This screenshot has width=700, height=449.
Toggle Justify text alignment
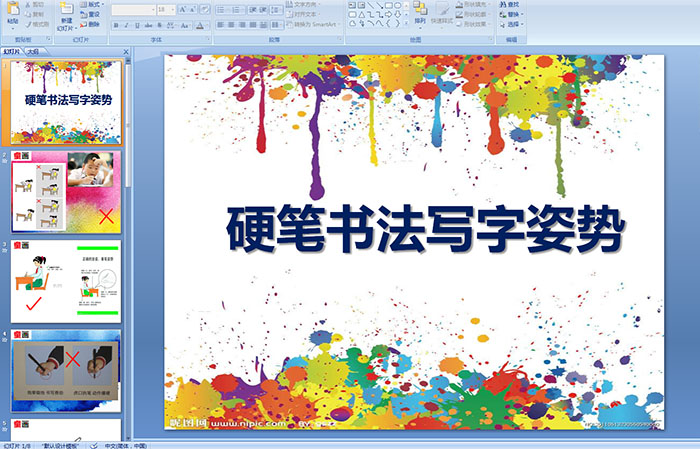click(253, 25)
